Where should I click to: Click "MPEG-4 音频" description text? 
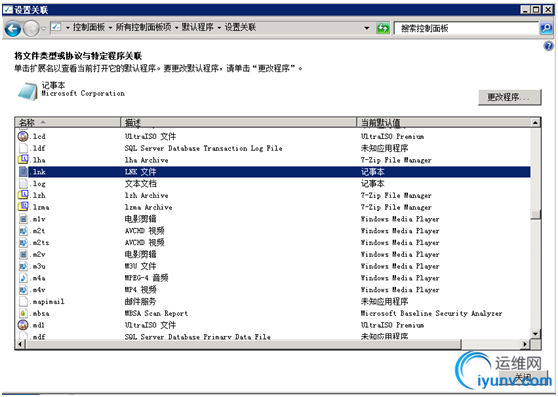(146, 277)
